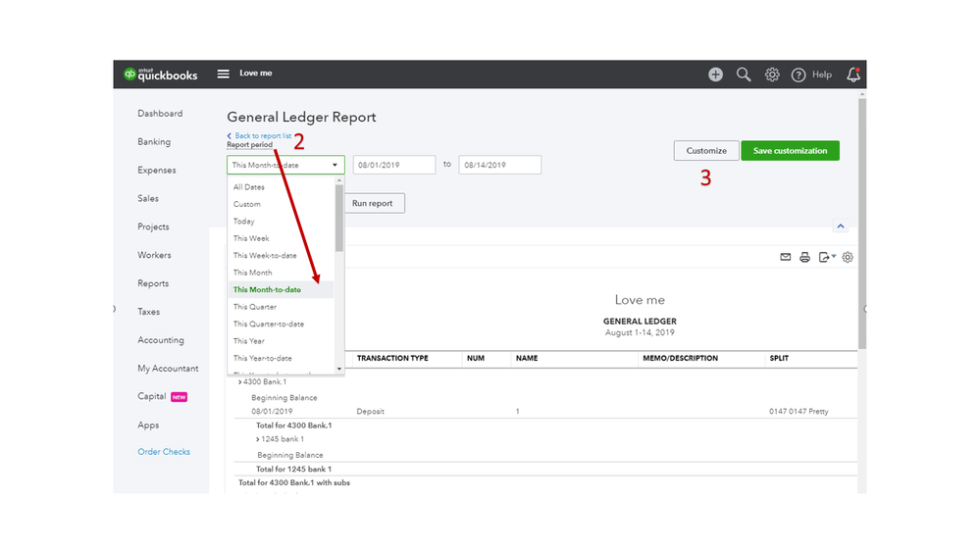Screen dimensions: 980x551
Task: Print the report with printer icon
Action: coord(804,257)
